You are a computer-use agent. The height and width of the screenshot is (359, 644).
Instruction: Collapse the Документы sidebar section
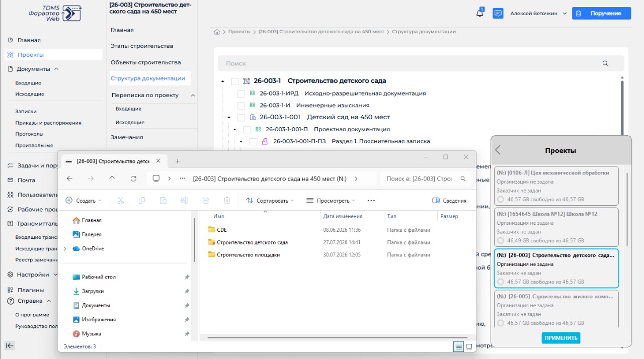pos(56,69)
